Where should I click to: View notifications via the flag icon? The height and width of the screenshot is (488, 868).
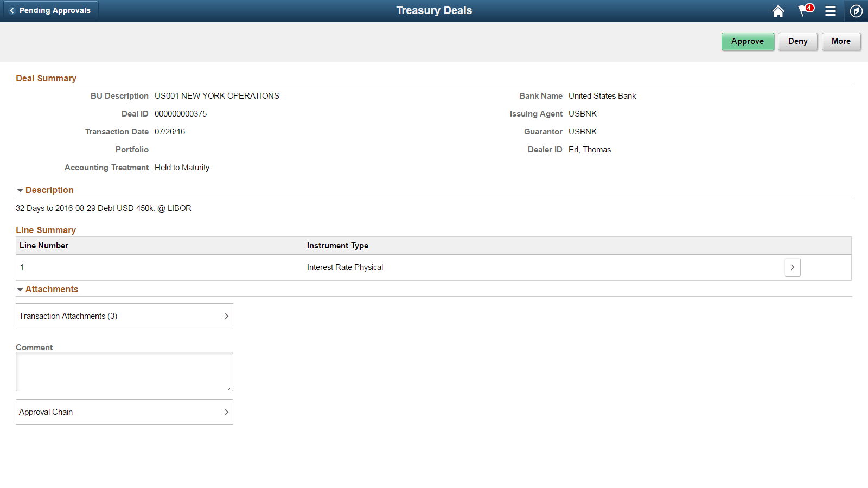(x=803, y=12)
